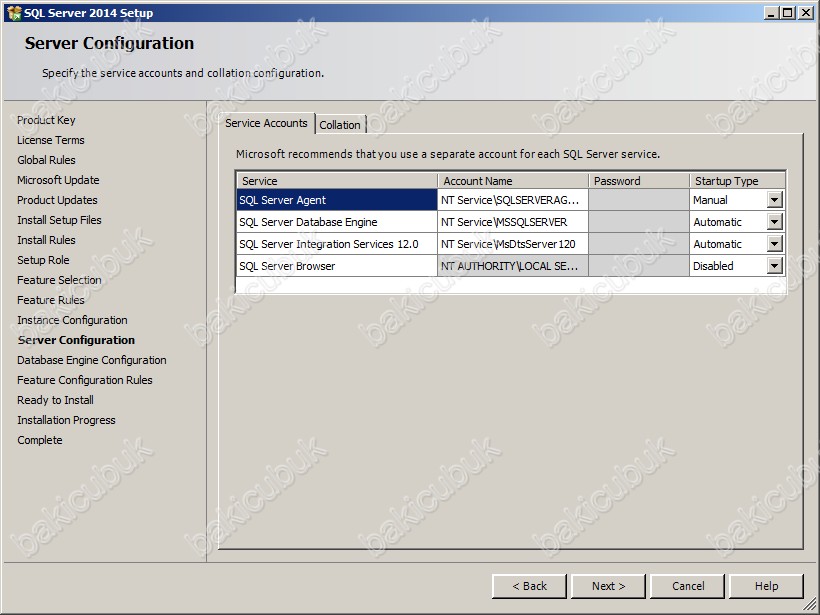The height and width of the screenshot is (615, 820).
Task: Click the Startup Type column header
Action: (x=737, y=181)
